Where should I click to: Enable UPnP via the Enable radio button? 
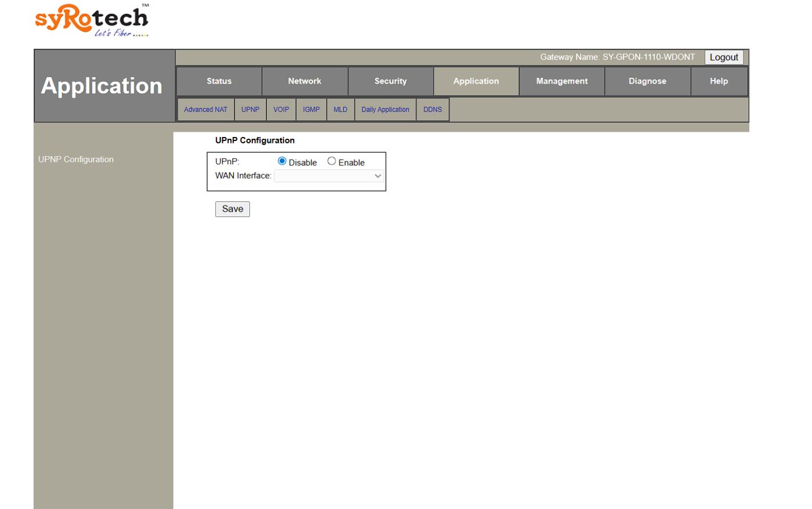point(331,162)
